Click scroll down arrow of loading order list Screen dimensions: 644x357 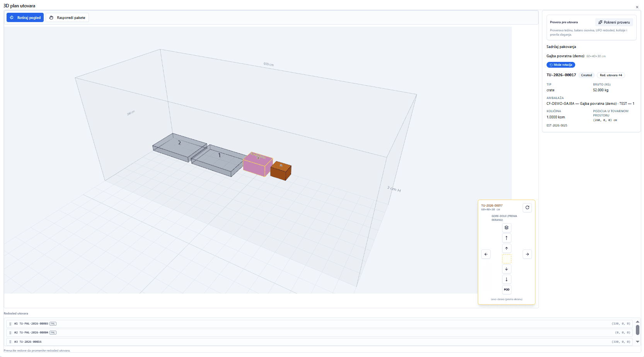click(x=637, y=342)
